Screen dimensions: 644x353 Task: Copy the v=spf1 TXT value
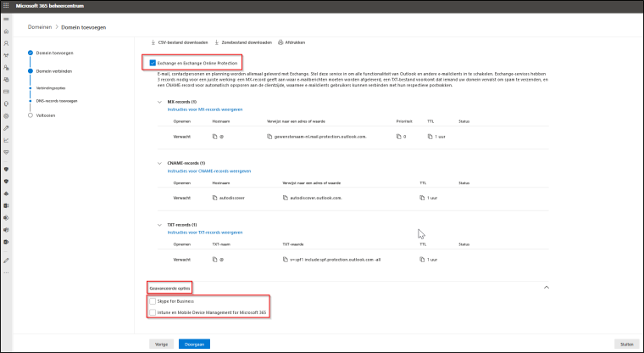point(285,260)
